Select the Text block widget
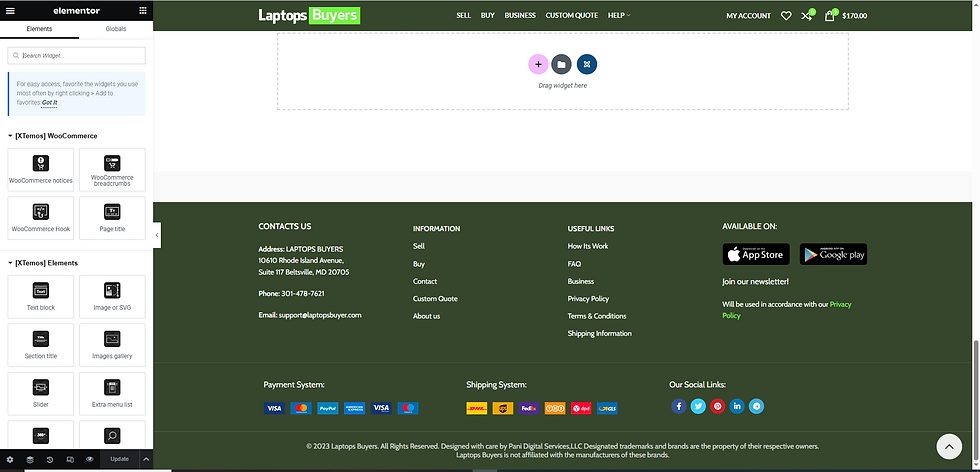This screenshot has width=980, height=472. pos(41,297)
